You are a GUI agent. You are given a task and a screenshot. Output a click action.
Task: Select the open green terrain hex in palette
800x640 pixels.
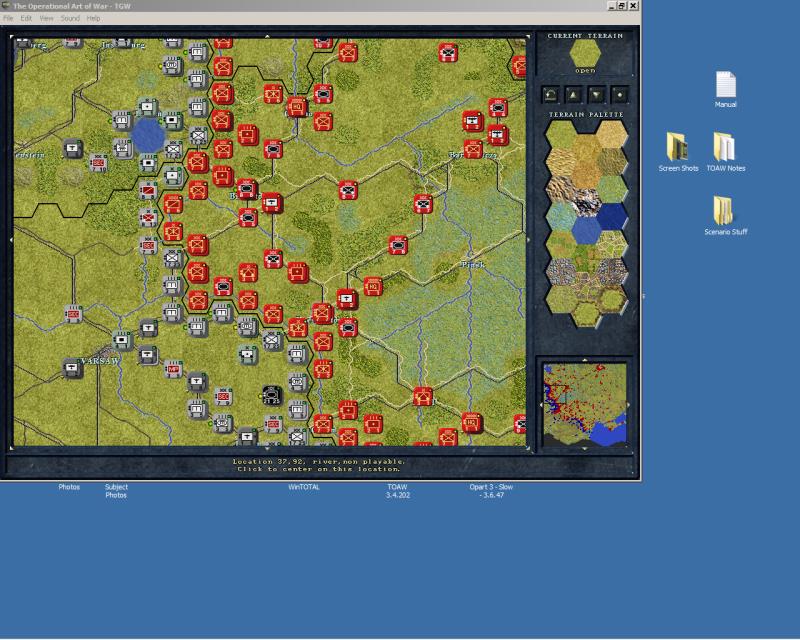tap(560, 134)
